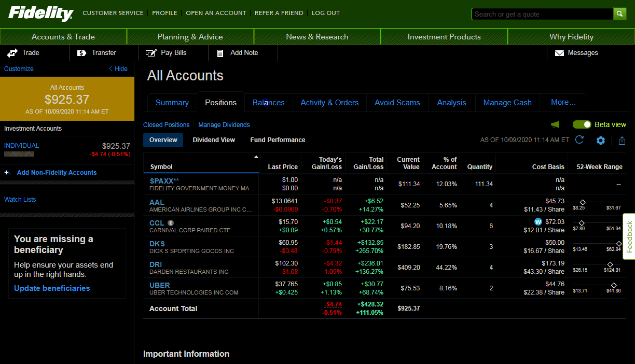635x364 pixels.
Task: Click the Trade arrows icon
Action: (x=12, y=53)
